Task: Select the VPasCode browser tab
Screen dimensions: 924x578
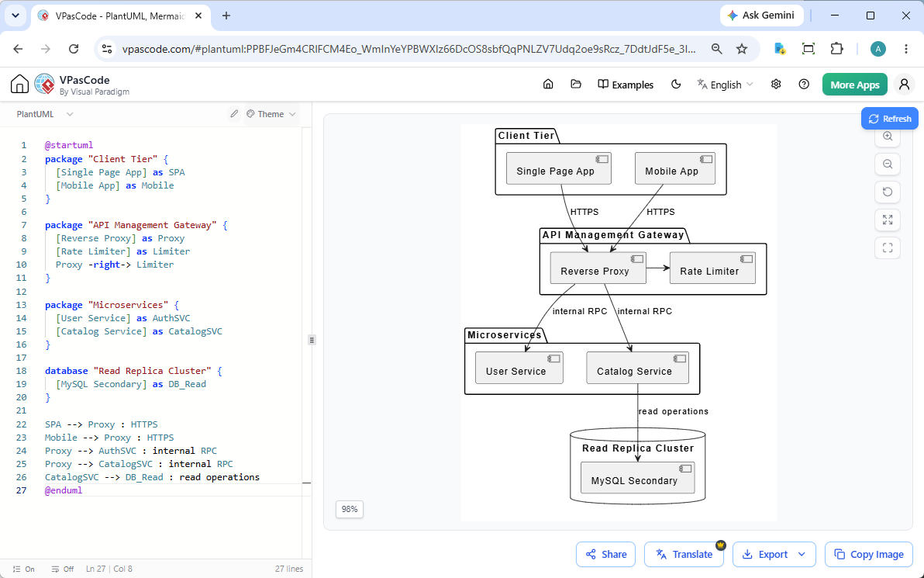Action: coord(120,16)
